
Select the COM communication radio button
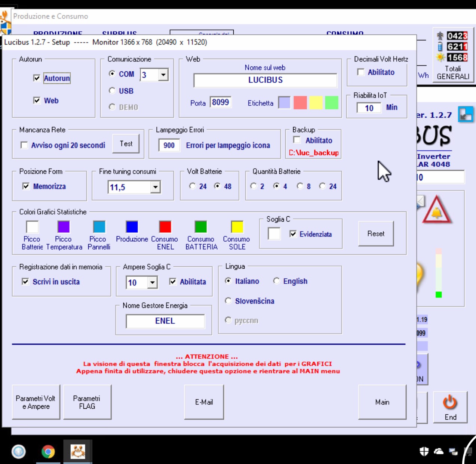[112, 74]
